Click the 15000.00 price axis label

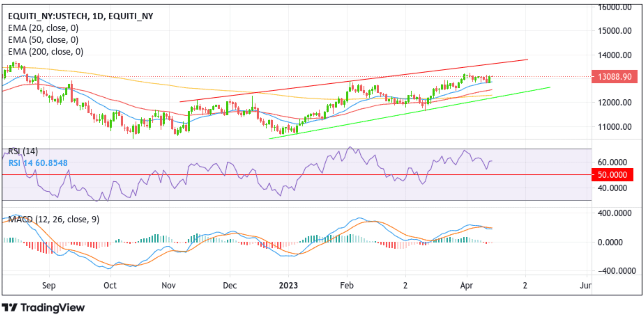click(615, 31)
